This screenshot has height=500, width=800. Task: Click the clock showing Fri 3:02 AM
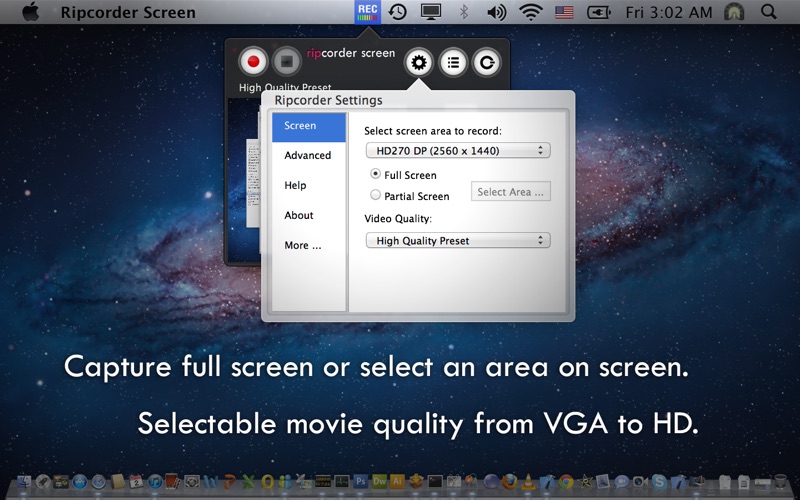669,12
